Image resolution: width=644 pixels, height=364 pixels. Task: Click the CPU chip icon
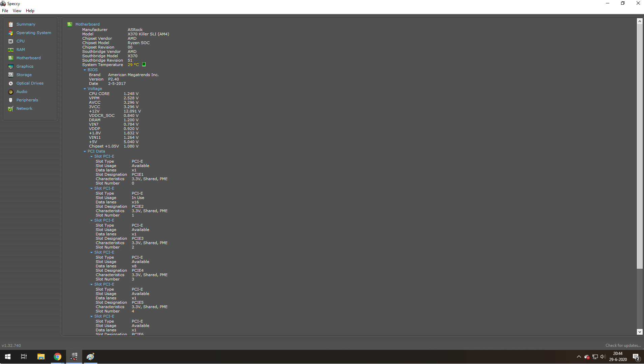11,41
